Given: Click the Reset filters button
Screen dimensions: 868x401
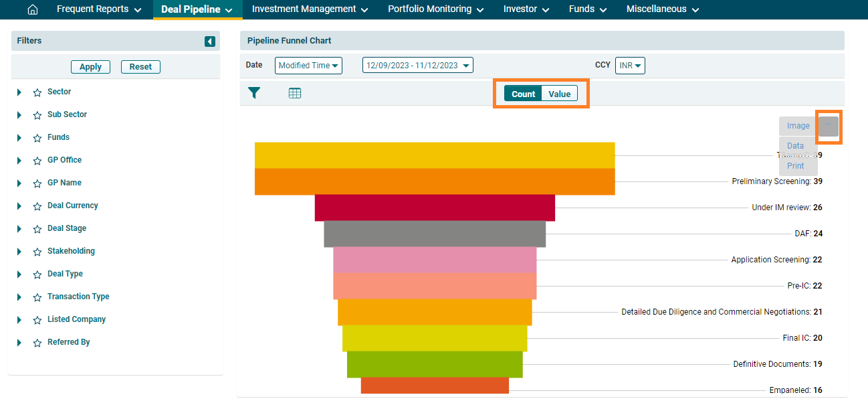Looking at the screenshot, I should pos(140,67).
